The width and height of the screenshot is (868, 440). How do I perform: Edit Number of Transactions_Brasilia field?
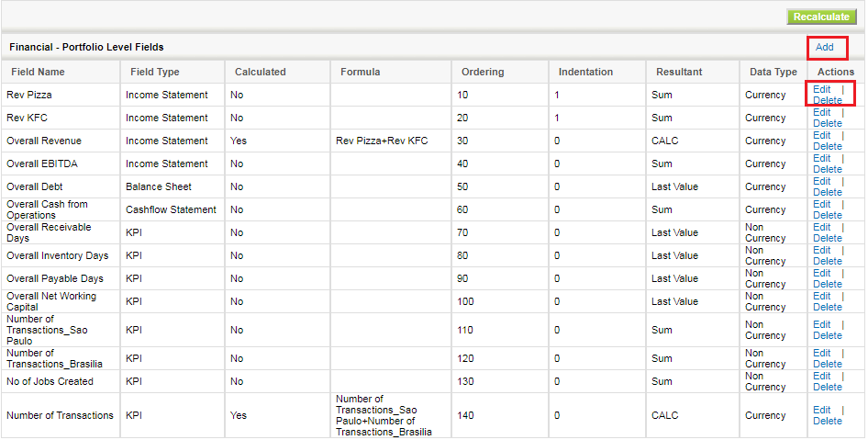click(x=822, y=353)
